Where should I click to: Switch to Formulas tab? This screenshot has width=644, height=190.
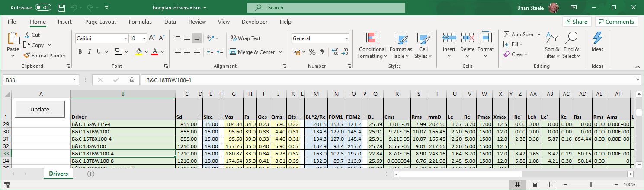click(x=140, y=22)
